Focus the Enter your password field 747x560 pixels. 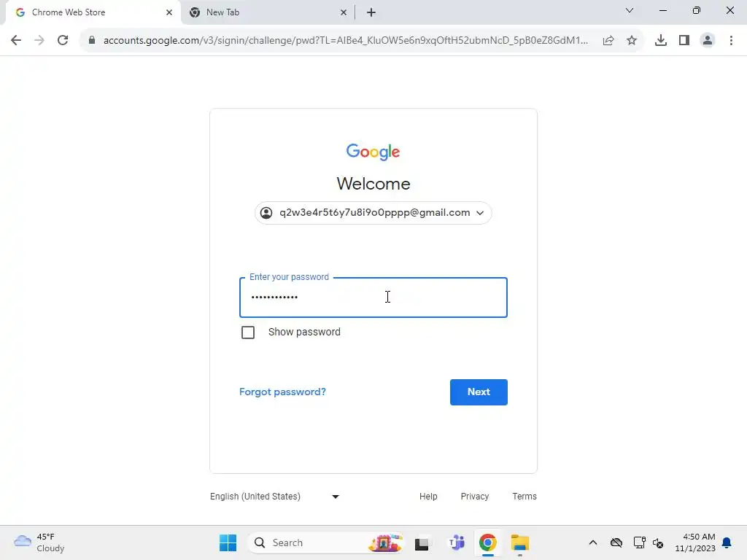point(373,297)
